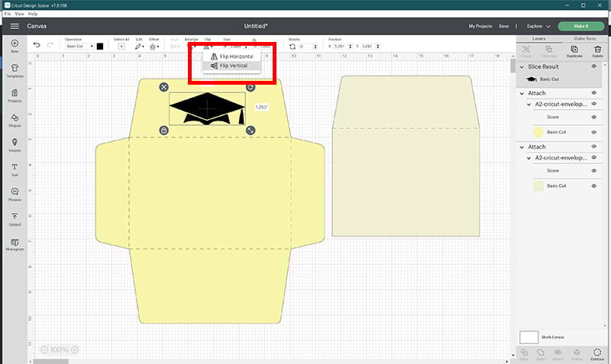Switch to the Color Sync tab
Screen dimensions: 611x364
pos(585,37)
